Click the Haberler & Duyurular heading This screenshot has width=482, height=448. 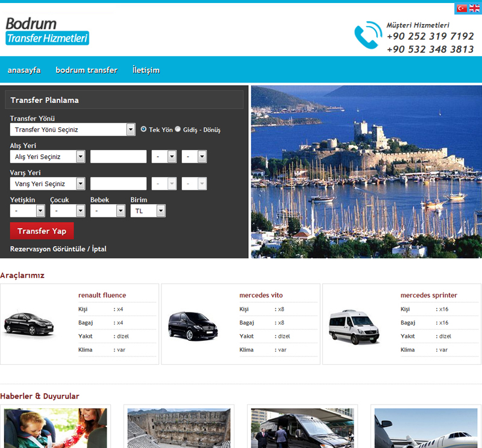pyautogui.click(x=40, y=396)
